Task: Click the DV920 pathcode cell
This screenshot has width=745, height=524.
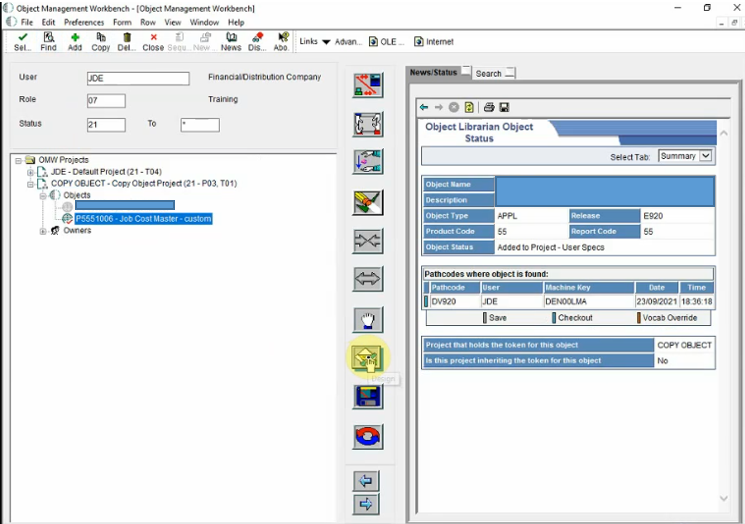Action: point(455,301)
